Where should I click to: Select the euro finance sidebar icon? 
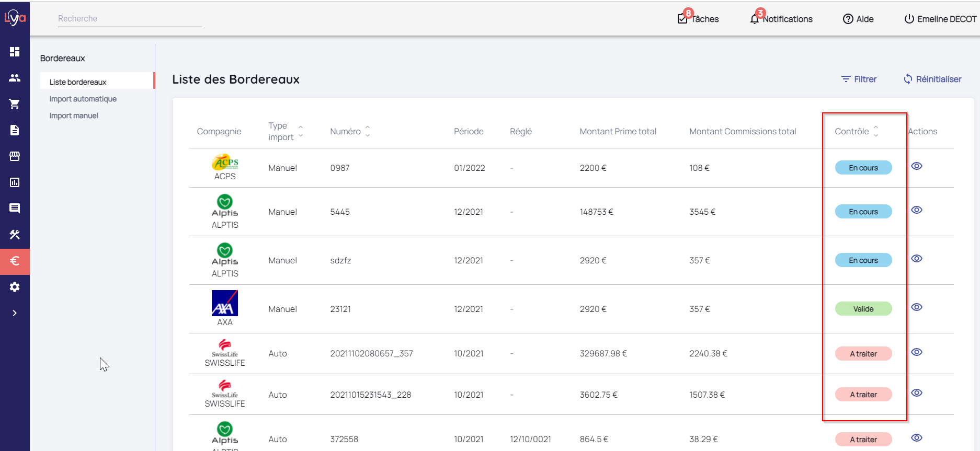point(15,261)
